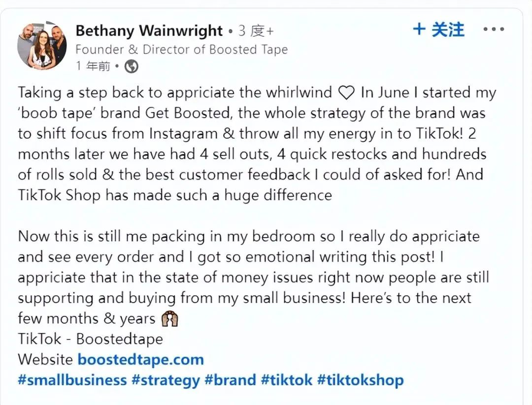Screen dimensions: 532x405
Task: Click the 'Founder & Director of Boosted Tape' headline
Action: click(x=181, y=49)
